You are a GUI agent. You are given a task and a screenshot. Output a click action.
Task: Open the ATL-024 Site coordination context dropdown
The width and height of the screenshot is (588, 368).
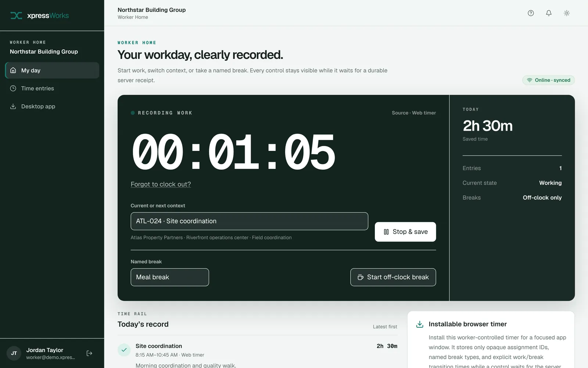click(249, 221)
